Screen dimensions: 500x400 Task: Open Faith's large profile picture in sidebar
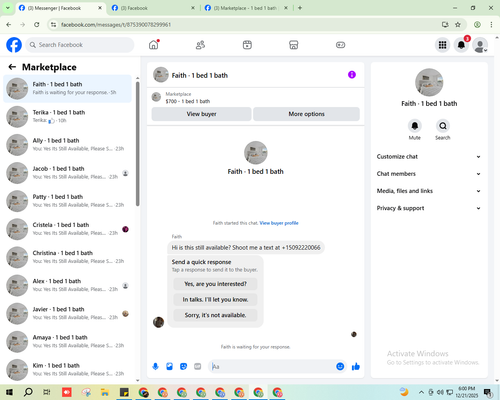pos(429,82)
